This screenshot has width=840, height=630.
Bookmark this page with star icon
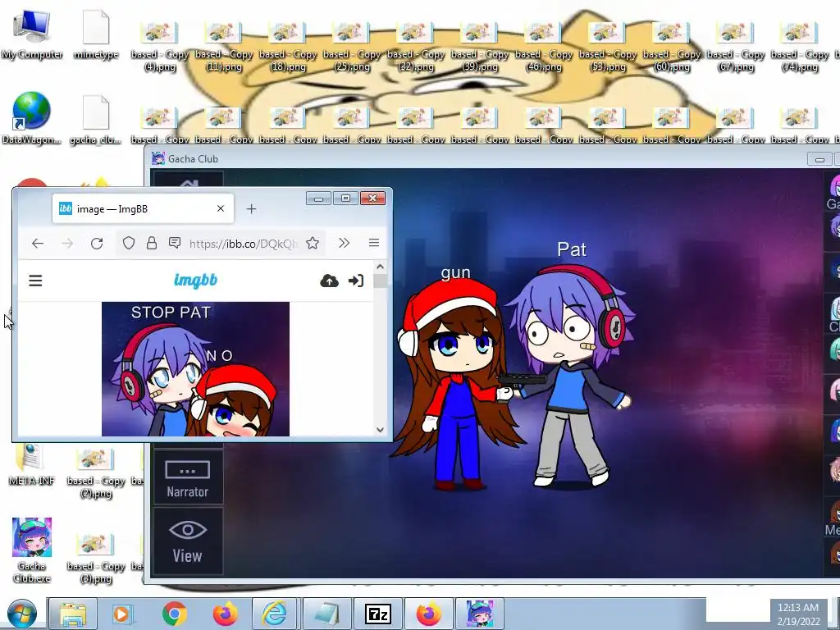(x=313, y=243)
